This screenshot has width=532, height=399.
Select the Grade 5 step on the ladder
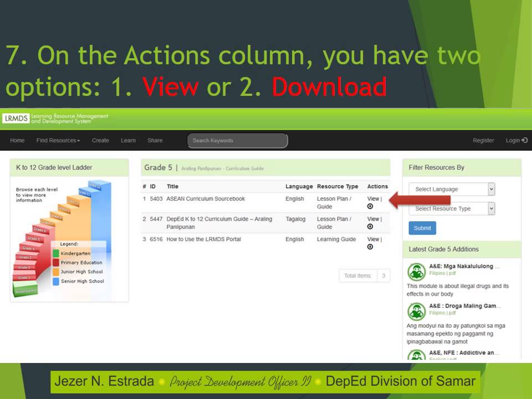[34, 238]
